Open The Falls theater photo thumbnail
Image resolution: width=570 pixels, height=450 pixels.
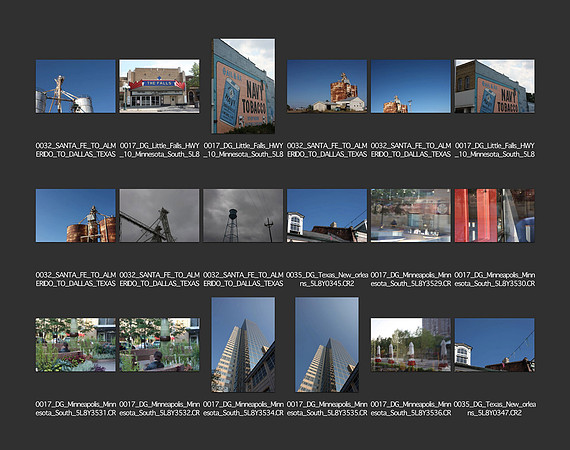[x=159, y=87]
